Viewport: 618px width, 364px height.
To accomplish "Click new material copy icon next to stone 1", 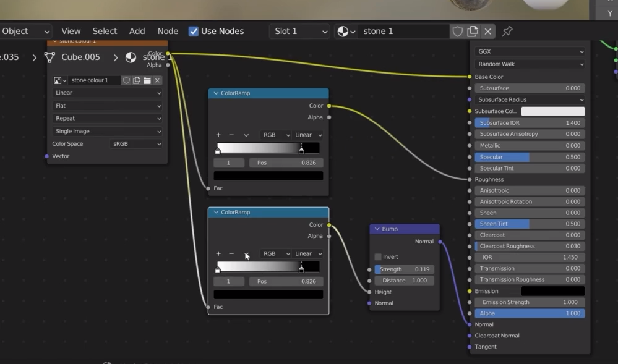I will pyautogui.click(x=472, y=31).
